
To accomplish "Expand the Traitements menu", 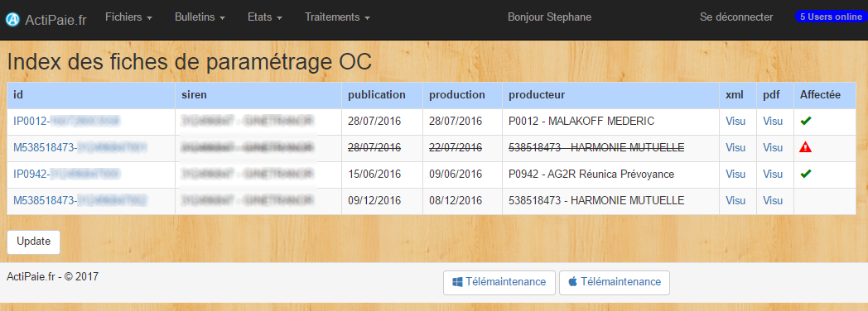I will click(338, 17).
